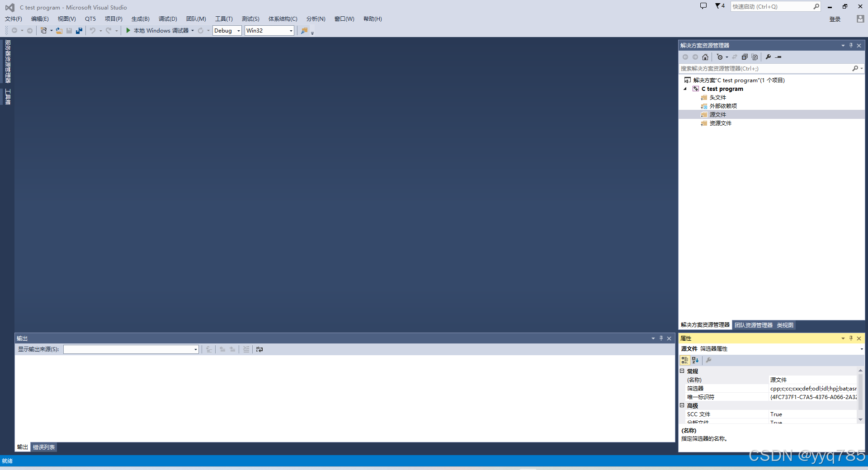This screenshot has width=868, height=470.
Task: Collapse the C test program project node
Action: pyautogui.click(x=685, y=89)
